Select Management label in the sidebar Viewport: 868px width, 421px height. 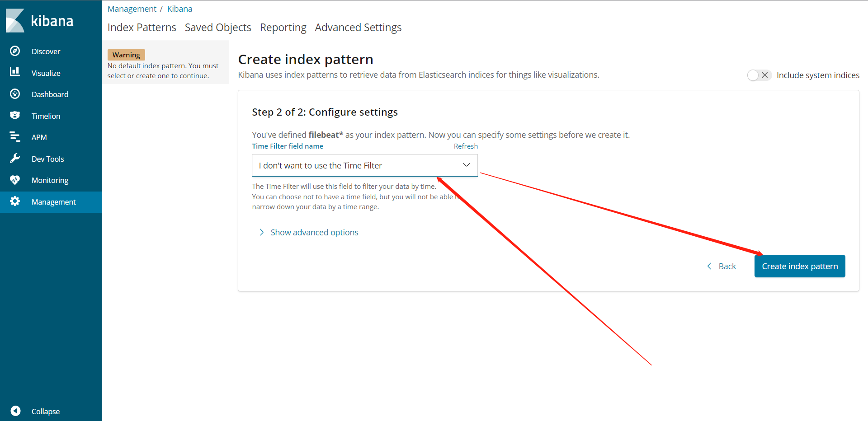(53, 202)
